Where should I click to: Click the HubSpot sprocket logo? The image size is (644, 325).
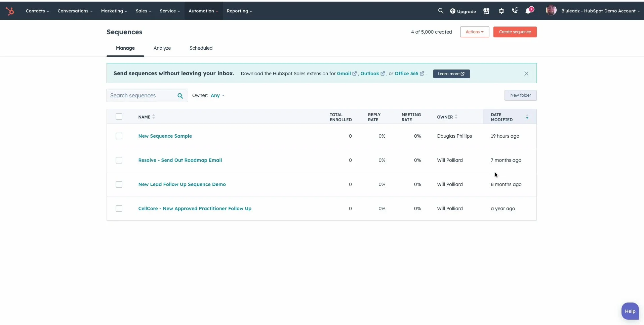click(10, 11)
